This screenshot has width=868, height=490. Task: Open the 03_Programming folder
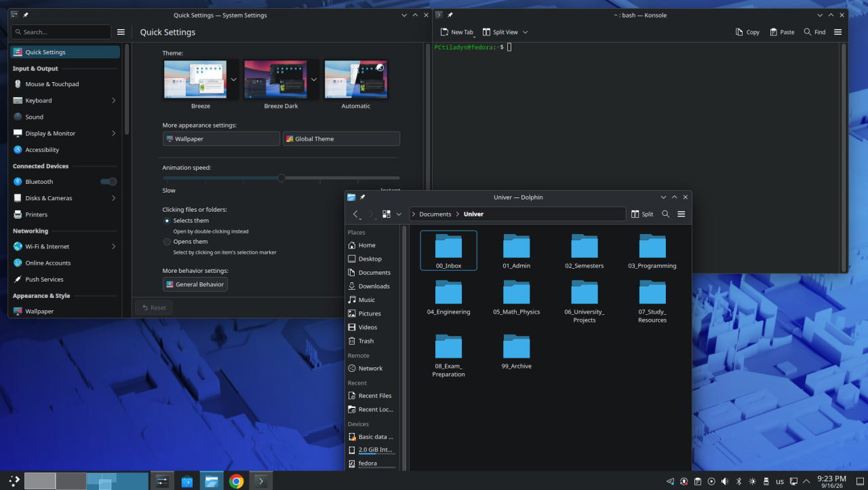(652, 251)
